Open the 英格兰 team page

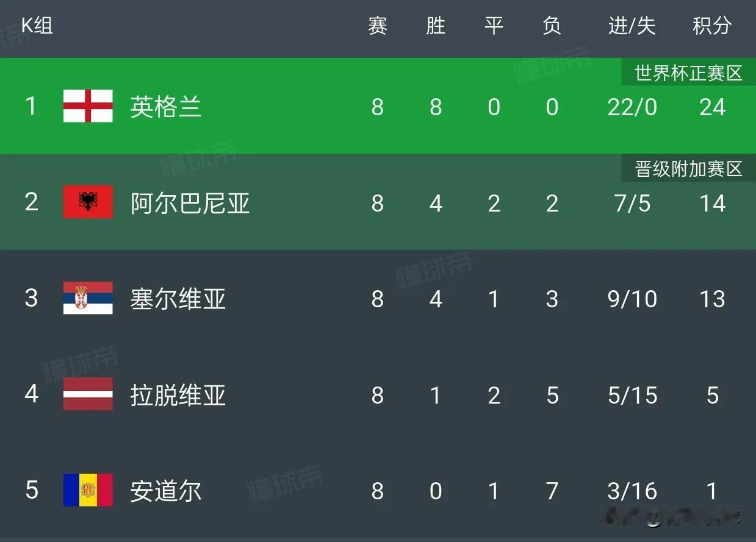[x=165, y=106]
